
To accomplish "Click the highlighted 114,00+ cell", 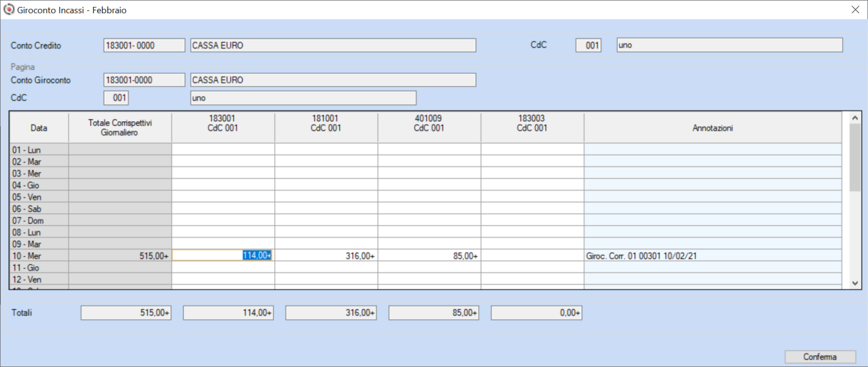I will [x=223, y=255].
